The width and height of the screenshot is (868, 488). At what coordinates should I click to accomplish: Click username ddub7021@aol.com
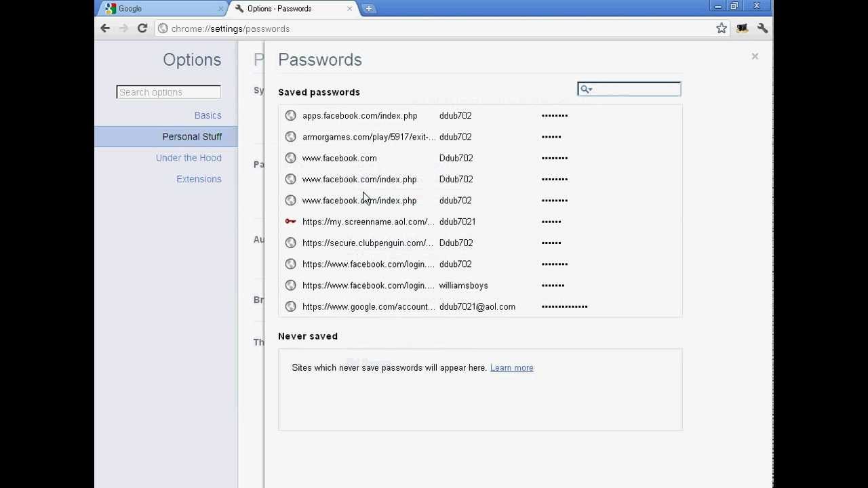(477, 306)
